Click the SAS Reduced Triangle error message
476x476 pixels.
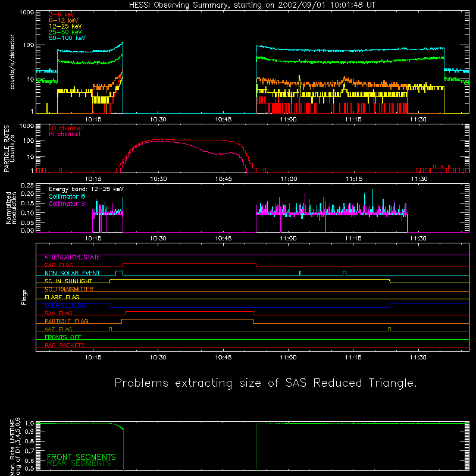265,383
